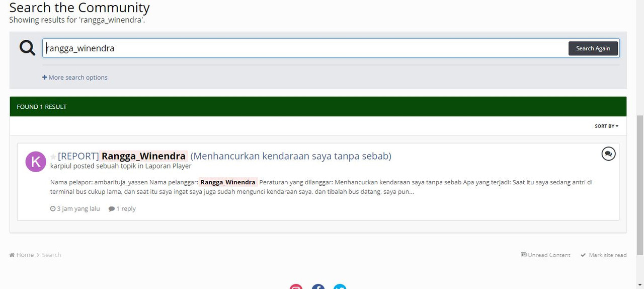This screenshot has height=289, width=644.
Task: Click the Search breadcrumb
Action: [x=51, y=255]
